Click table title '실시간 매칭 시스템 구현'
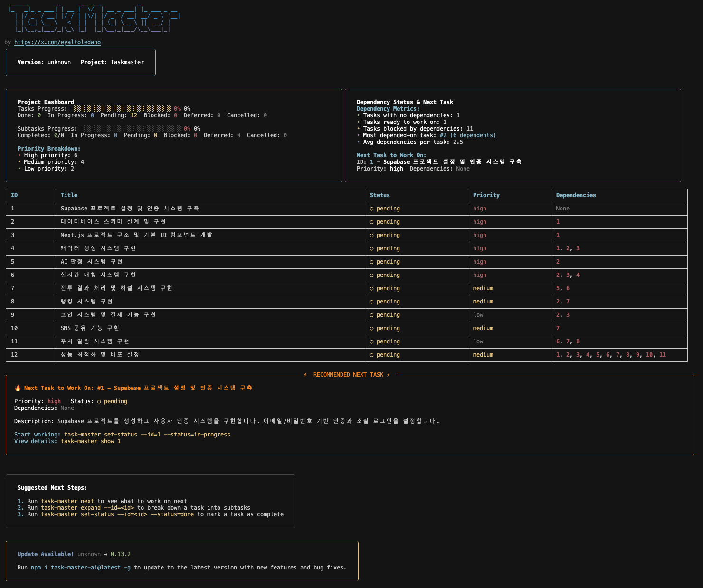703x588 pixels. point(98,275)
